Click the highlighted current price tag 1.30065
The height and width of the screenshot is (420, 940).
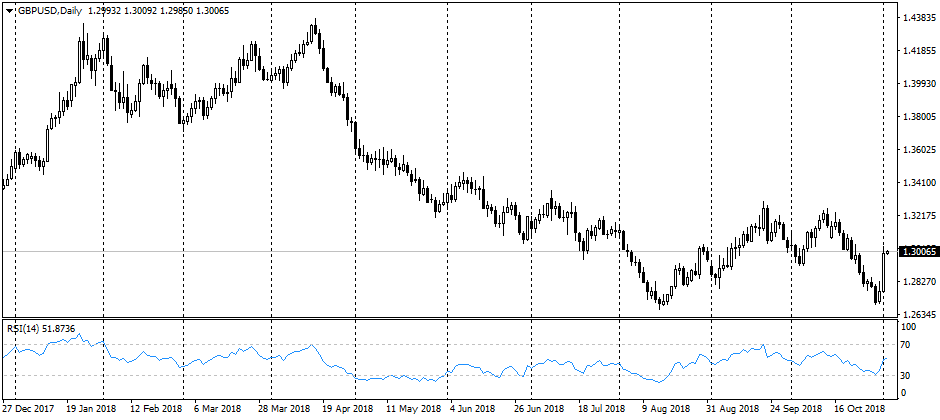[x=919, y=252]
